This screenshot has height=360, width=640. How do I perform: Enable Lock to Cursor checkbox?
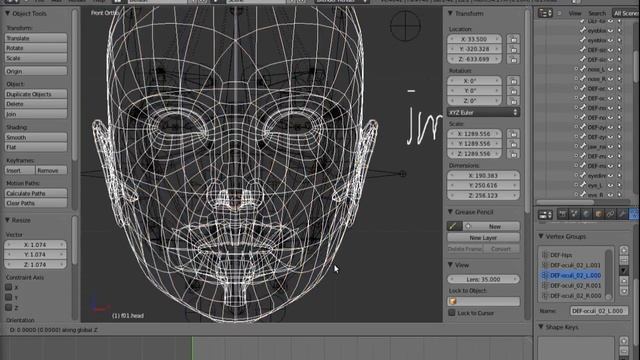click(x=452, y=313)
